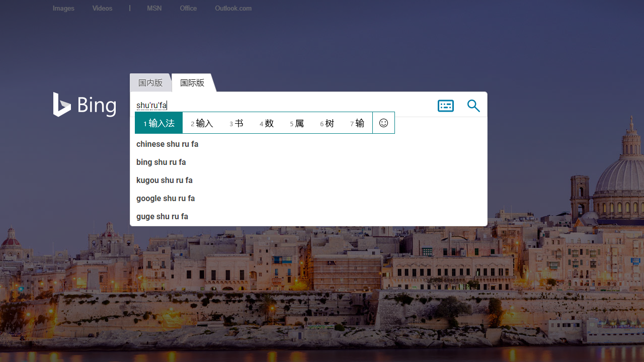Pick suggestion "bing shu ru fa"

point(161,162)
